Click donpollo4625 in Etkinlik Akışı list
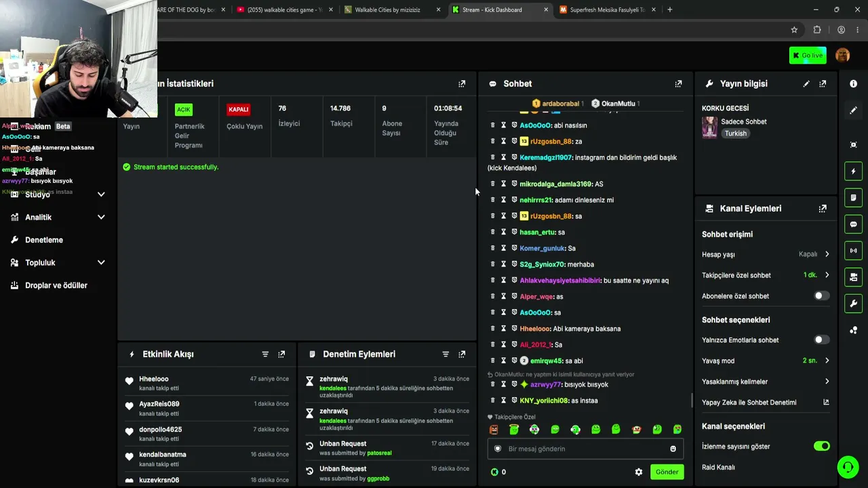 [x=161, y=430]
